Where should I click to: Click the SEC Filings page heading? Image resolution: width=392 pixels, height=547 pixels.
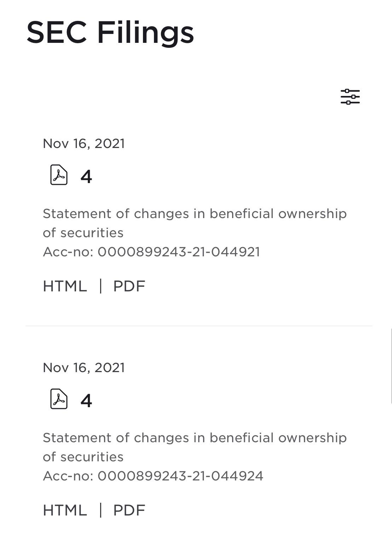[x=110, y=32]
